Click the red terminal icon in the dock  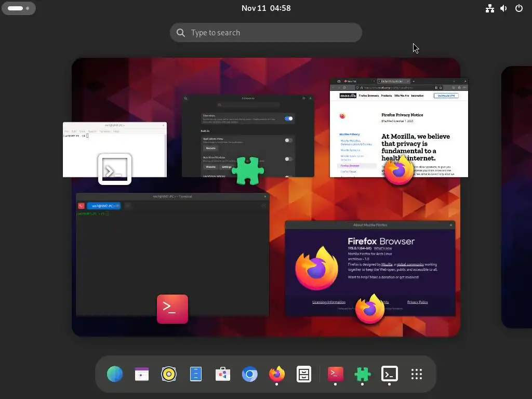pyautogui.click(x=335, y=374)
